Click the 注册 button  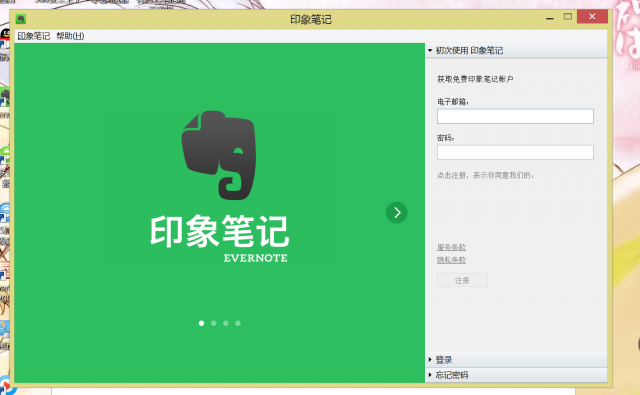pos(462,280)
